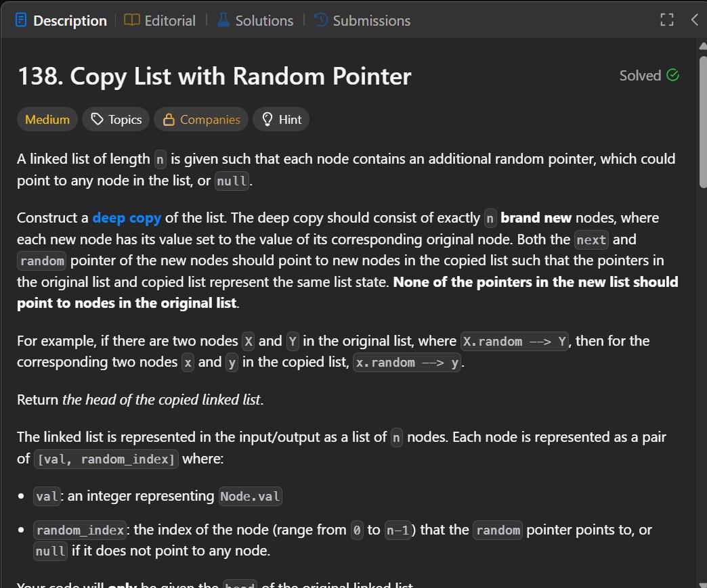This screenshot has height=588, width=707.
Task: Click the Medium difficulty label
Action: point(47,119)
